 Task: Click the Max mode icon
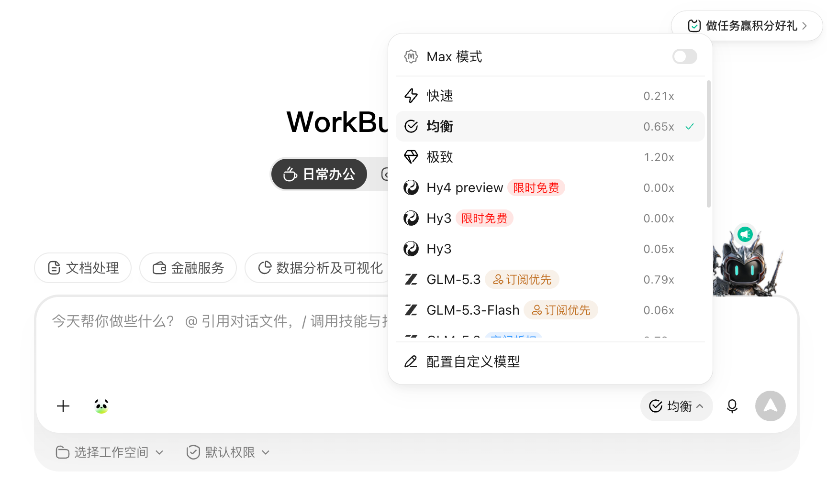coord(411,56)
